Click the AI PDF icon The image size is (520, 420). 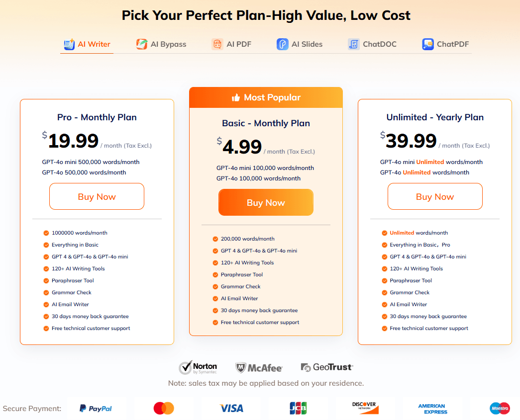(x=217, y=44)
